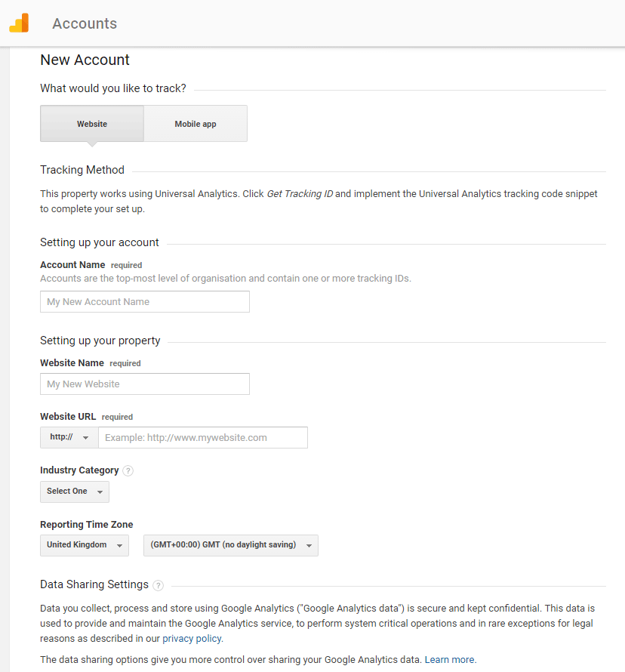Expand the GMT+00:00 time zone dropdown
The width and height of the screenshot is (625, 672).
click(231, 545)
